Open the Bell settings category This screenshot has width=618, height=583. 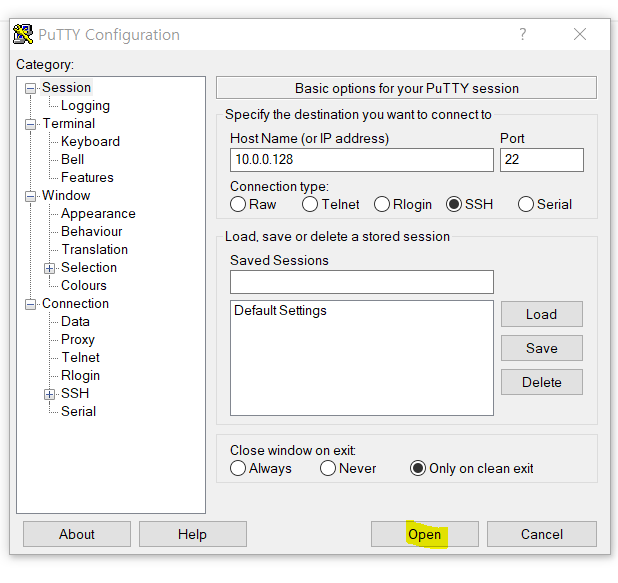(x=73, y=159)
